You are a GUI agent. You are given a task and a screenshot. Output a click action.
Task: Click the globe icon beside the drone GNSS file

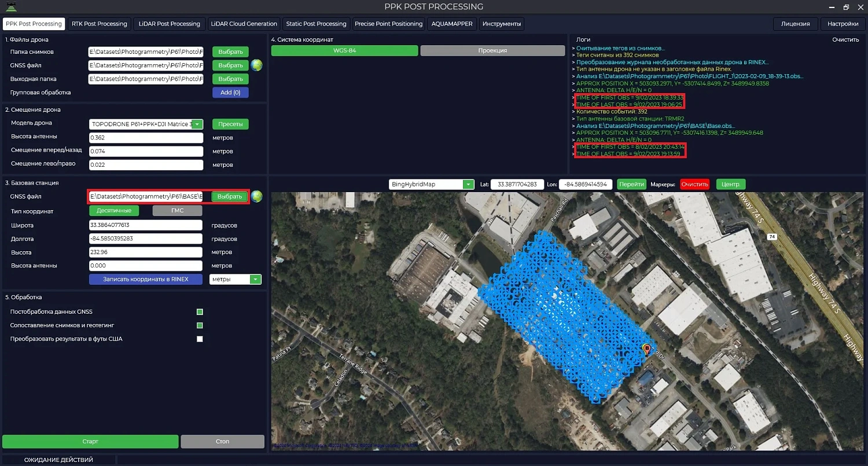pos(256,65)
